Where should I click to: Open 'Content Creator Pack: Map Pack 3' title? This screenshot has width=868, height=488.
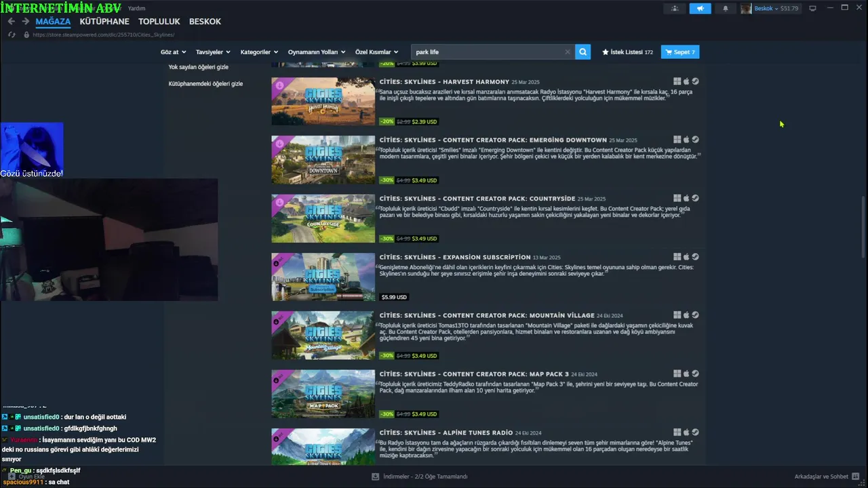[x=474, y=373]
